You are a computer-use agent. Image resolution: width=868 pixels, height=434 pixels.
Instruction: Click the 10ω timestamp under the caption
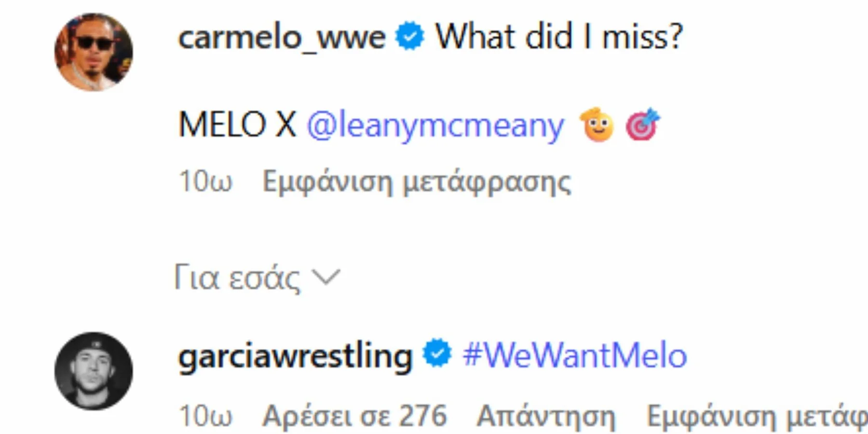pos(205,182)
